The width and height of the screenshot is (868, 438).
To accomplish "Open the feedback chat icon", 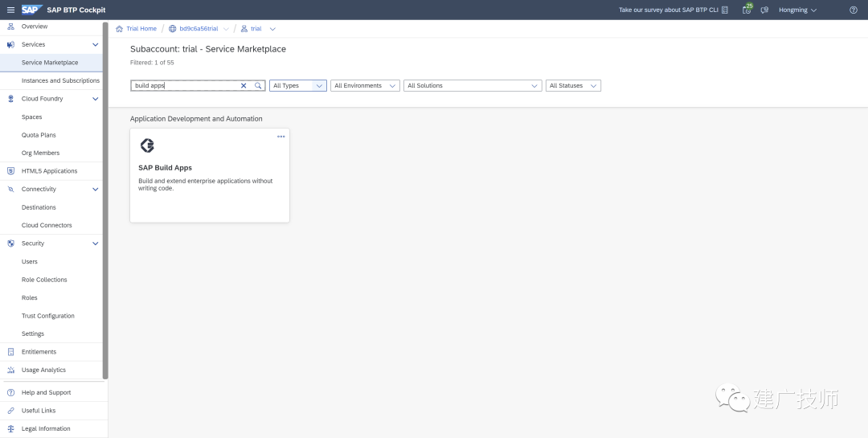I will coord(764,10).
